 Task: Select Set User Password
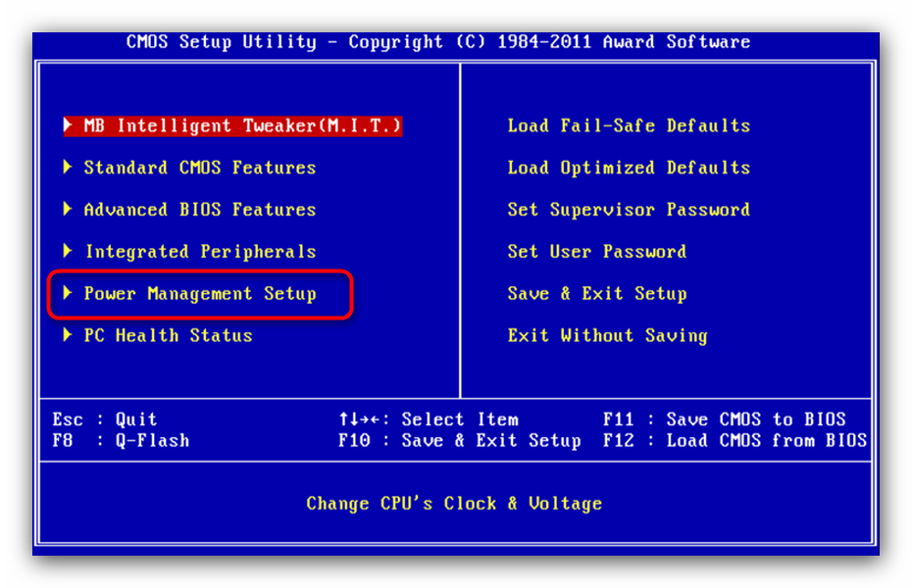[x=597, y=252]
